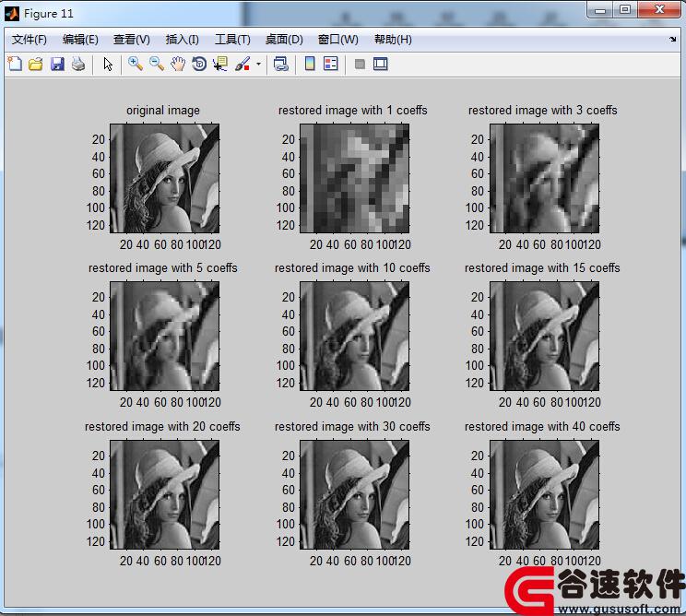Open the 帮助(H) menu
The height and width of the screenshot is (616, 686).
point(393,40)
